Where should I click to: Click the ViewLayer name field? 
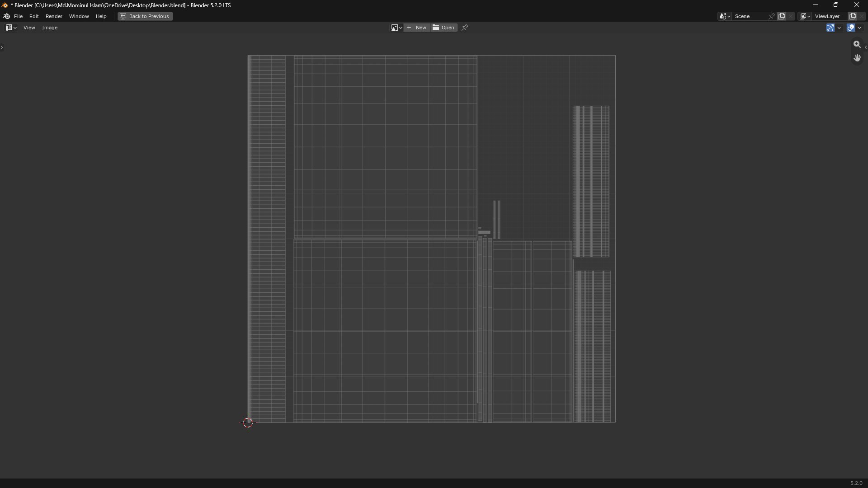click(830, 16)
